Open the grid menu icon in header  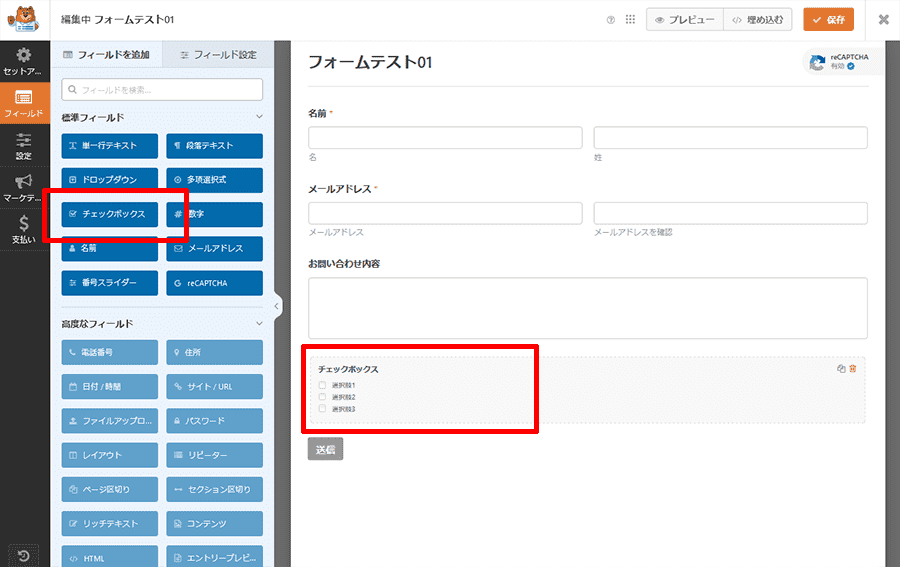pos(630,20)
